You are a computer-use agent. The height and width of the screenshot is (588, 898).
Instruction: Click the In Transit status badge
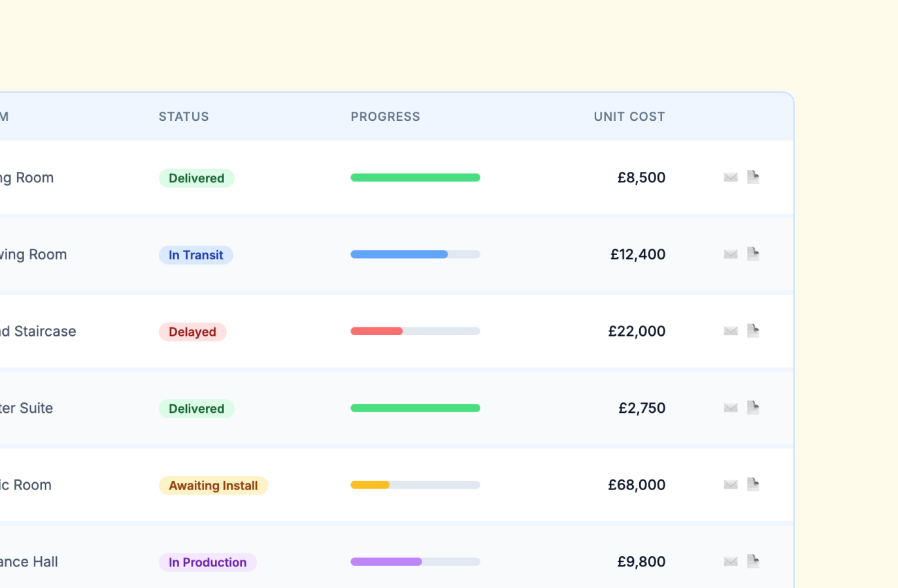click(196, 255)
